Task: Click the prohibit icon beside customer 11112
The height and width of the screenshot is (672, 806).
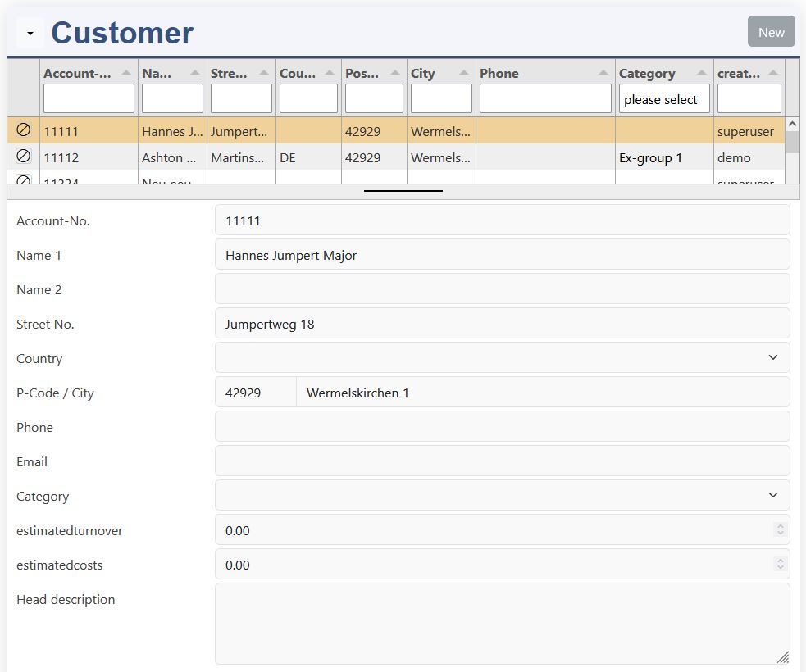Action: click(23, 157)
